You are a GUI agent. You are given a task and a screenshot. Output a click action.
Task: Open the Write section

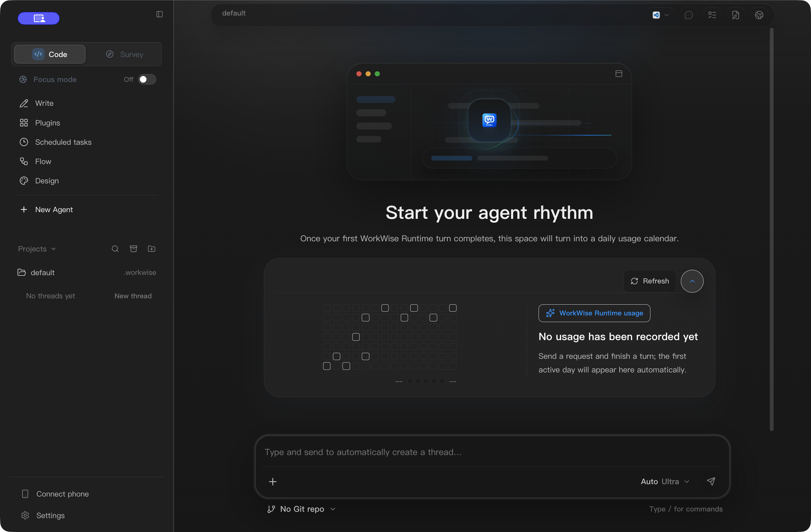click(86, 103)
